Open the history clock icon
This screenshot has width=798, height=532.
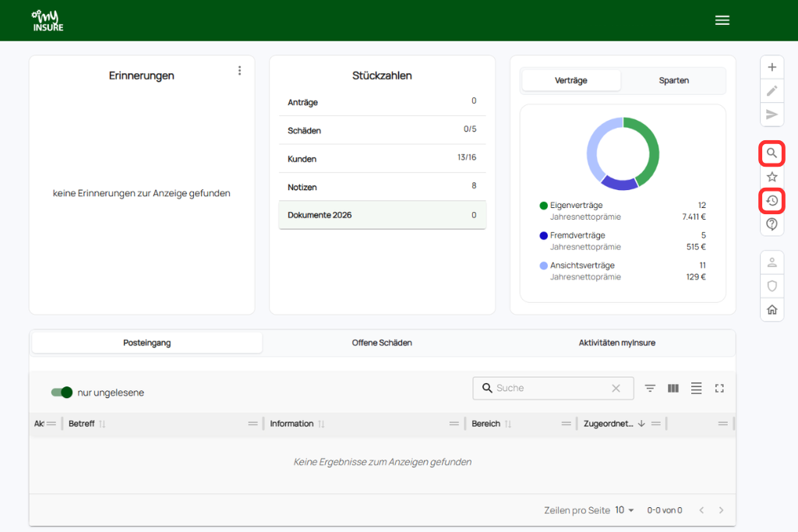[x=772, y=201]
